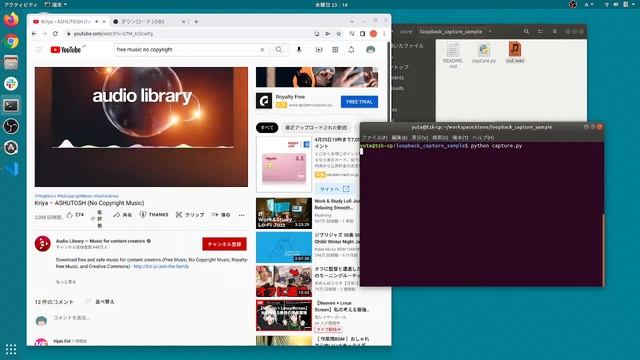Open terminal ヘルプ menu
Image resolution: width=640 pixels, height=360 pixels.
pos(483,138)
